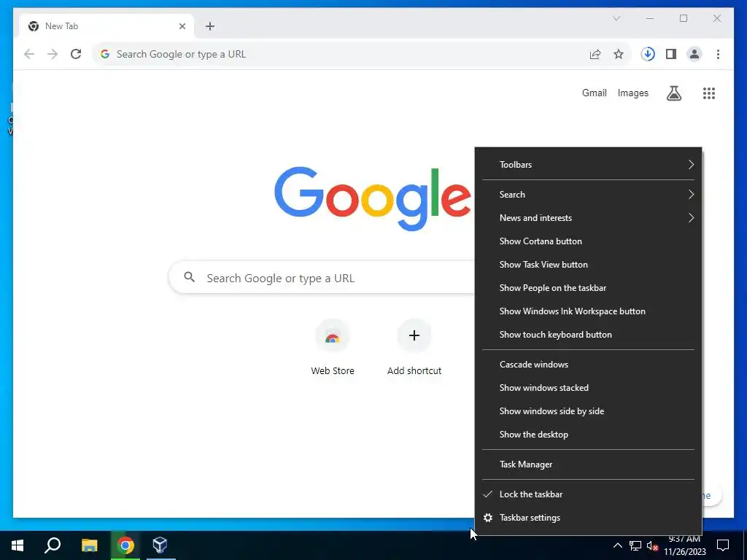
Task: Click the Google logo
Action: (x=373, y=198)
